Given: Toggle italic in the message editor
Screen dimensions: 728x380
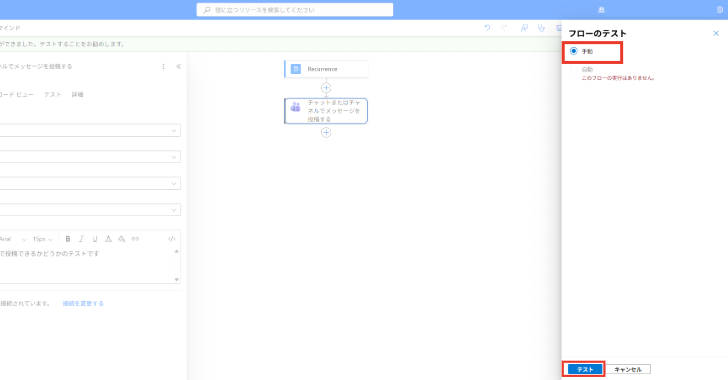Looking at the screenshot, I should click(81, 239).
